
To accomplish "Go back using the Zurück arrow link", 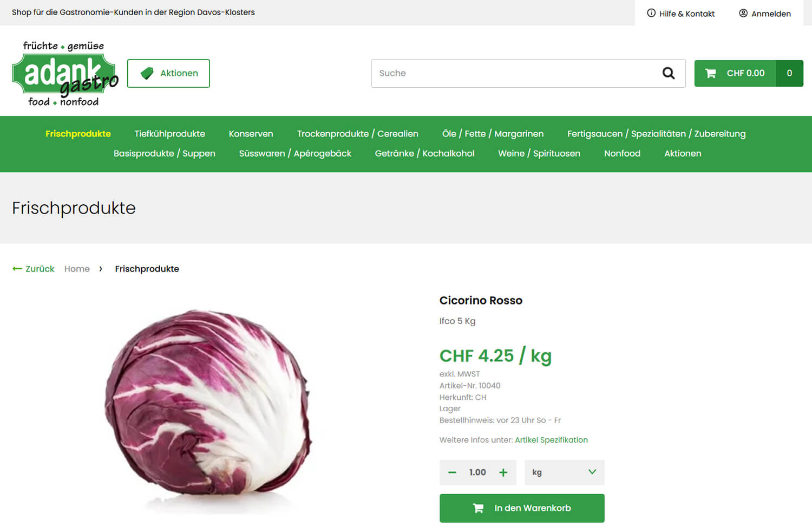I will click(x=34, y=269).
